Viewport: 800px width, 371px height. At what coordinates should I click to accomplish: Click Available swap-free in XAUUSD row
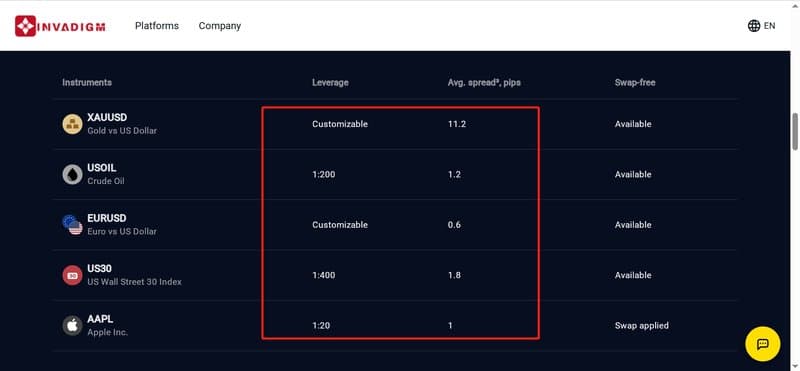[x=633, y=124]
